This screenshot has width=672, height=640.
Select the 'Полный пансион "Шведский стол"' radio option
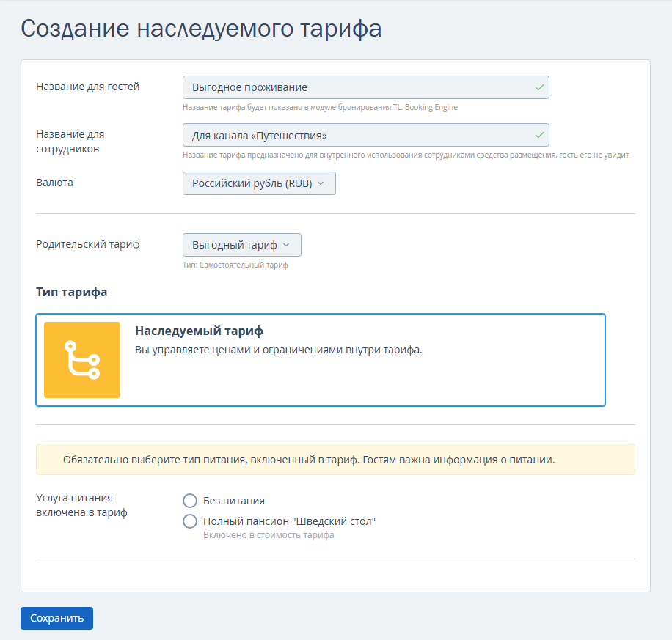pos(190,521)
